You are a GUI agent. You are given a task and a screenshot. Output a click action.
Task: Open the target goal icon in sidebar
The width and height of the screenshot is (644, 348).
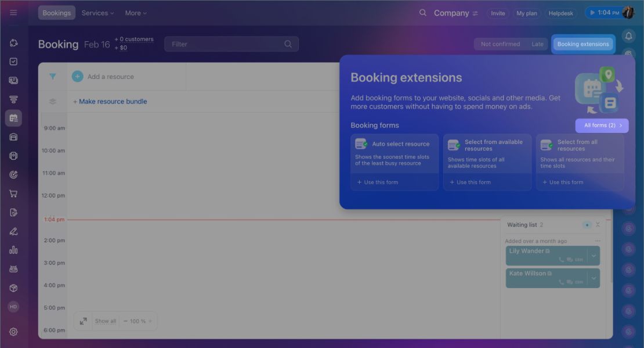click(13, 175)
